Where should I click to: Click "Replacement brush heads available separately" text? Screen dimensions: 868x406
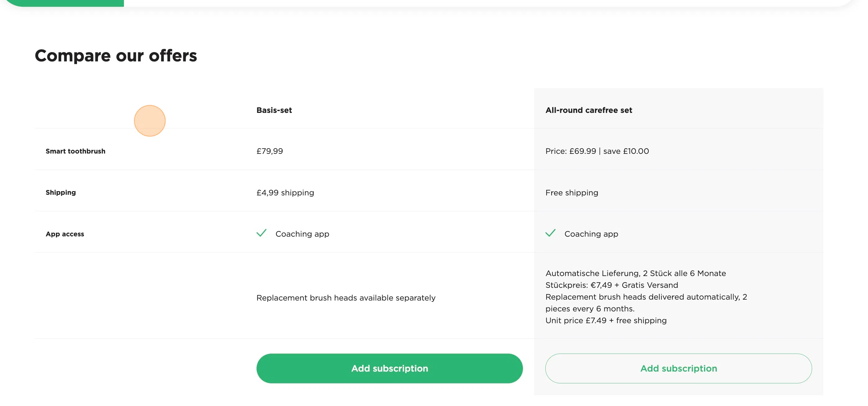[346, 298]
